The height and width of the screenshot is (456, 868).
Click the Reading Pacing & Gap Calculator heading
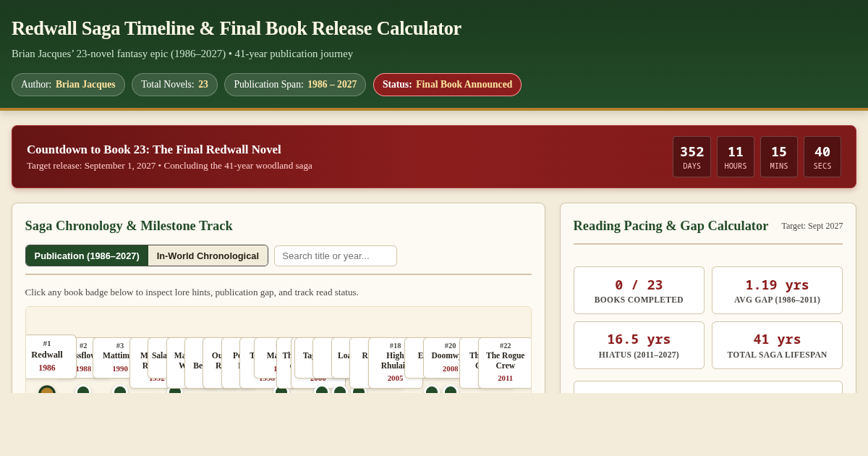coord(671,226)
